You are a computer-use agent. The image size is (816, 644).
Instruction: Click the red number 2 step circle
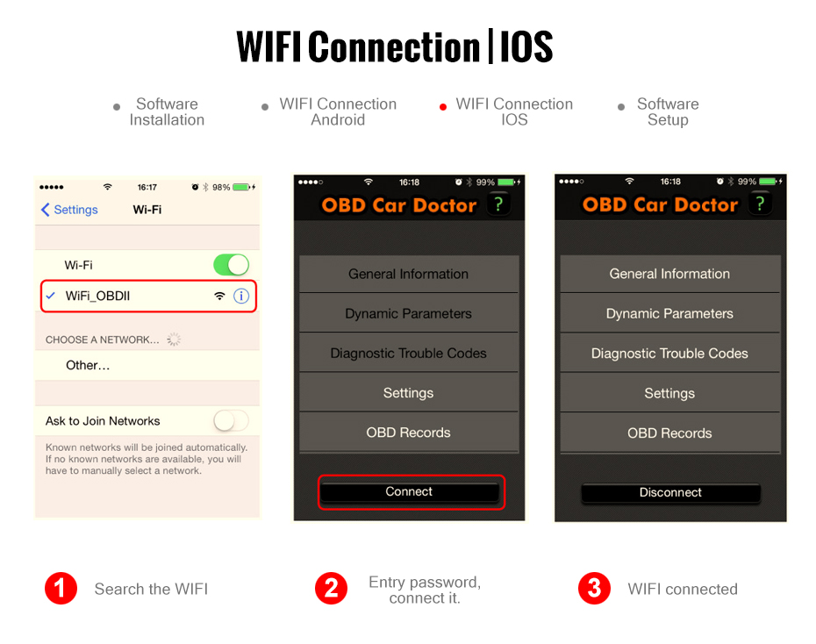(x=331, y=589)
